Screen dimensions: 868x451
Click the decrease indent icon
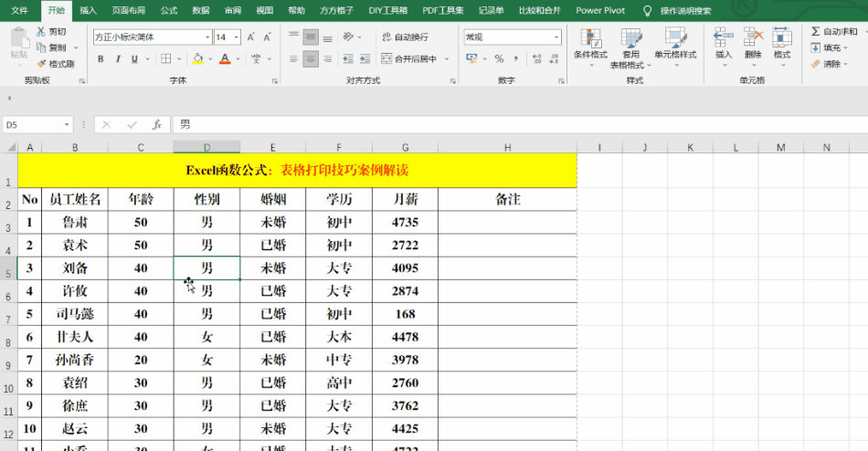point(347,58)
